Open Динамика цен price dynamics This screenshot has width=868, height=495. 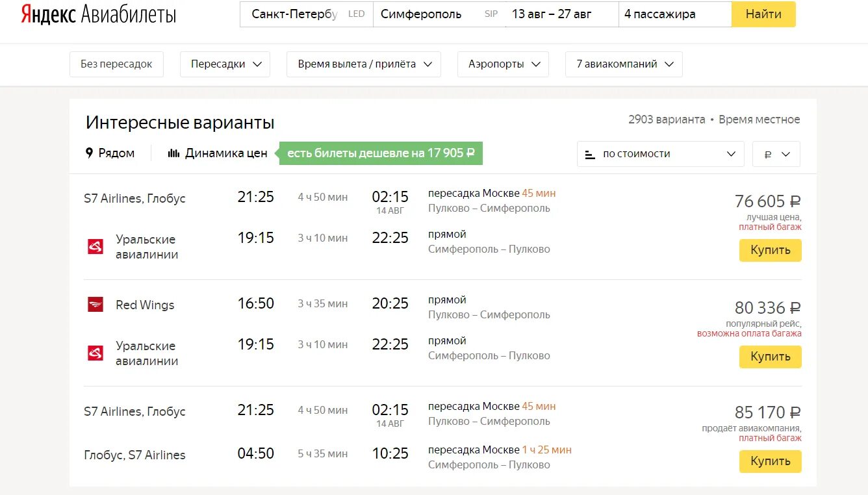pyautogui.click(x=226, y=153)
